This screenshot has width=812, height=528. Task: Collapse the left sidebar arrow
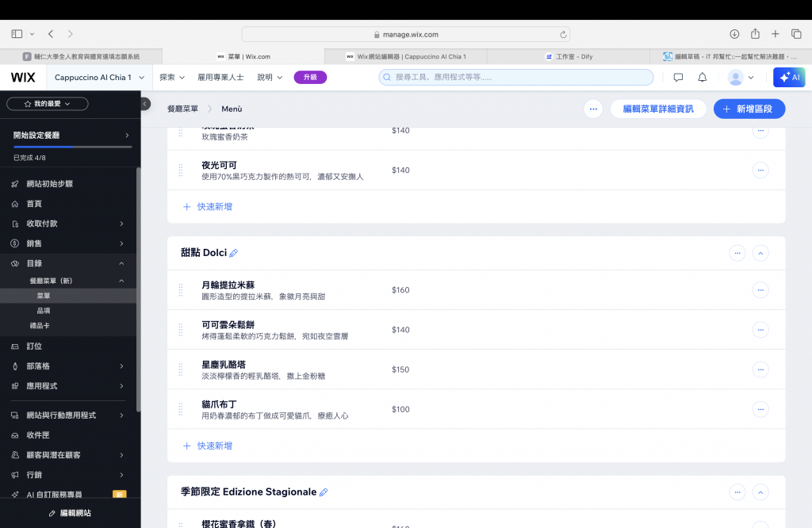coord(146,104)
